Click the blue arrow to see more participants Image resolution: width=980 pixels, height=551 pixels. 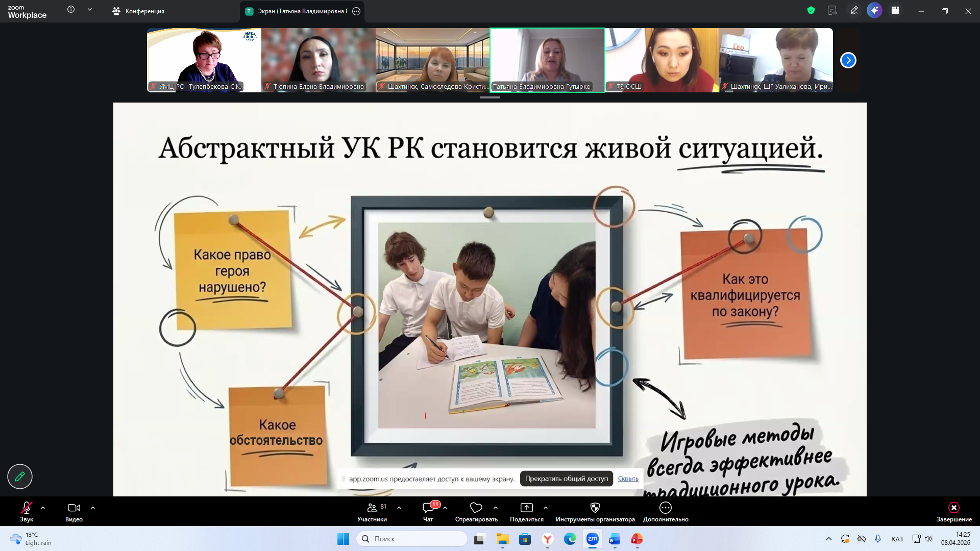[x=848, y=60]
